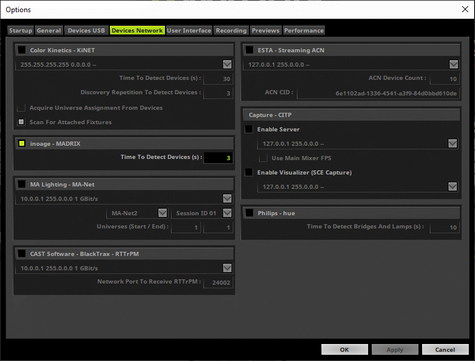Click MADRIX Time To Detect Devices field

tap(218, 158)
